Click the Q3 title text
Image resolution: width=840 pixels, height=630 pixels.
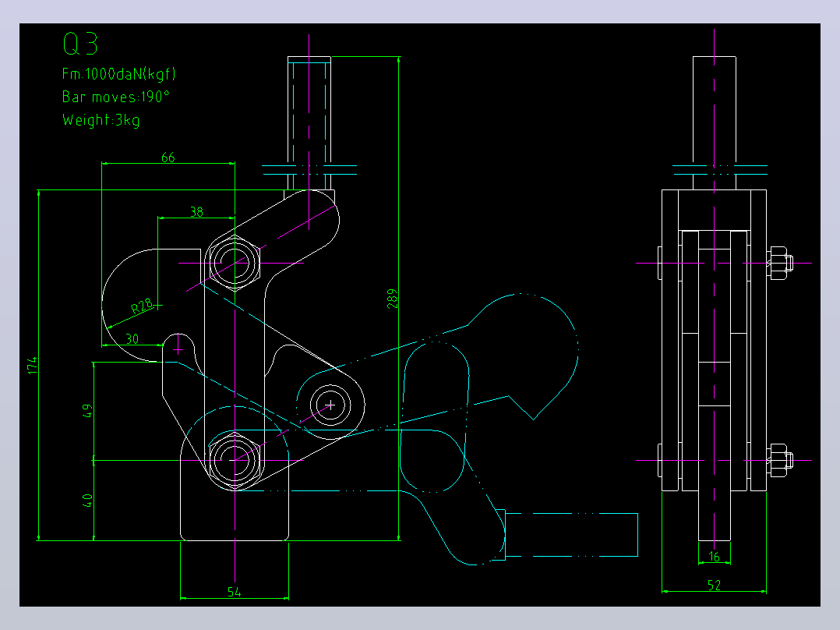(x=80, y=44)
